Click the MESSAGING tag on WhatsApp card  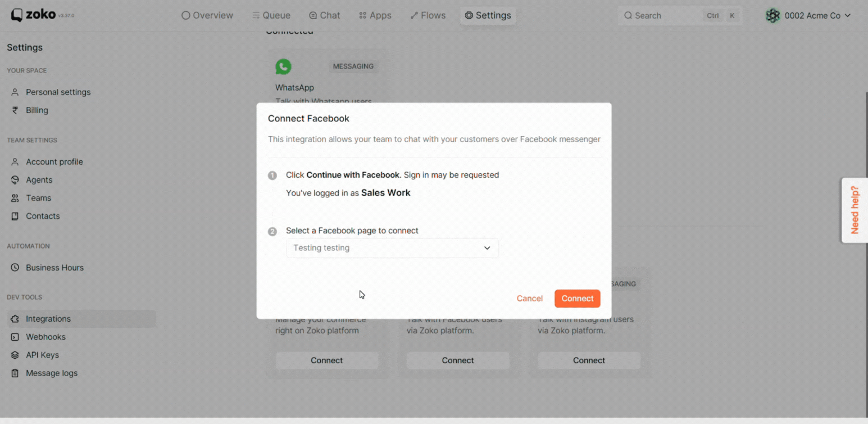353,66
